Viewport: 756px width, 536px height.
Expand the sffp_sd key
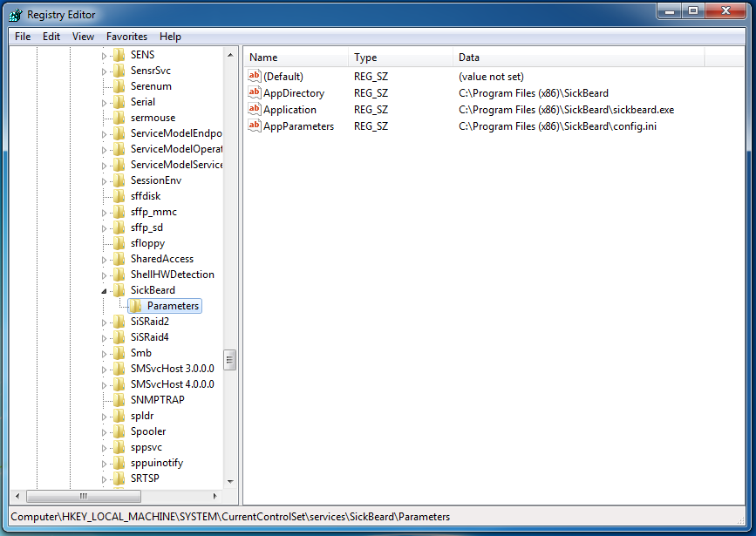104,228
